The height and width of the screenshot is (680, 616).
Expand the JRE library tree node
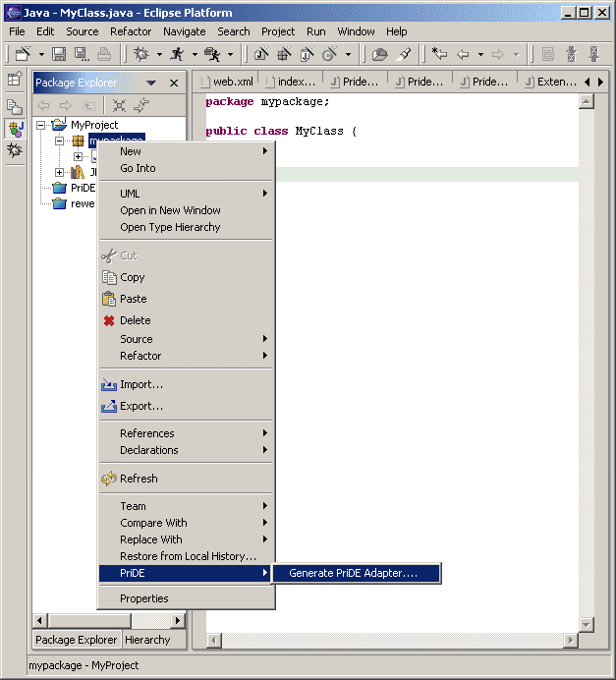point(60,172)
